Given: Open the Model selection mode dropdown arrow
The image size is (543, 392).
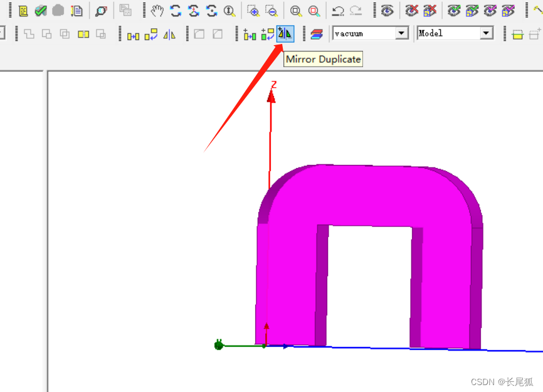Looking at the screenshot, I should click(x=486, y=34).
